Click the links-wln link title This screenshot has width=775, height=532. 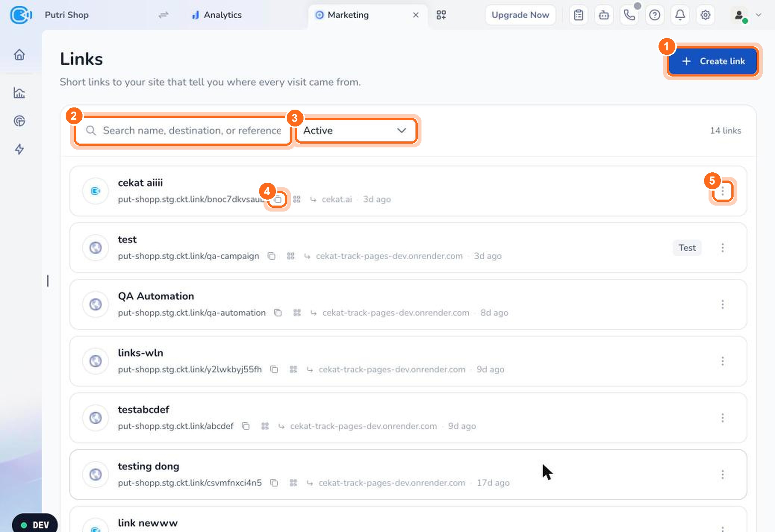point(140,353)
